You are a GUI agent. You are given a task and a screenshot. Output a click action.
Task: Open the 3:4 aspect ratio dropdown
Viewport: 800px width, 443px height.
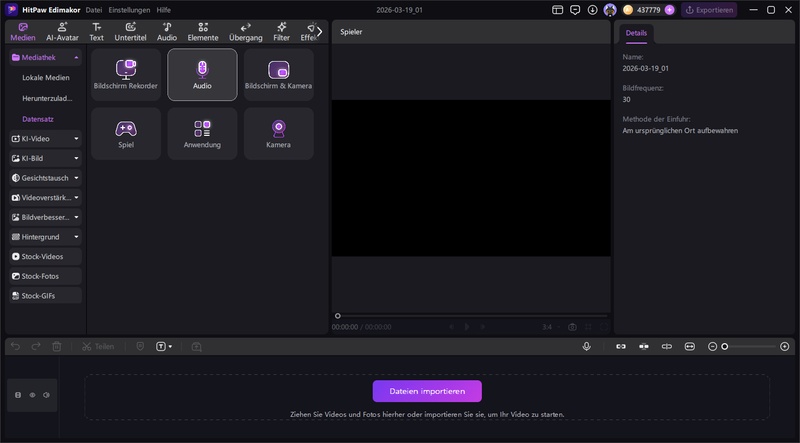point(552,327)
